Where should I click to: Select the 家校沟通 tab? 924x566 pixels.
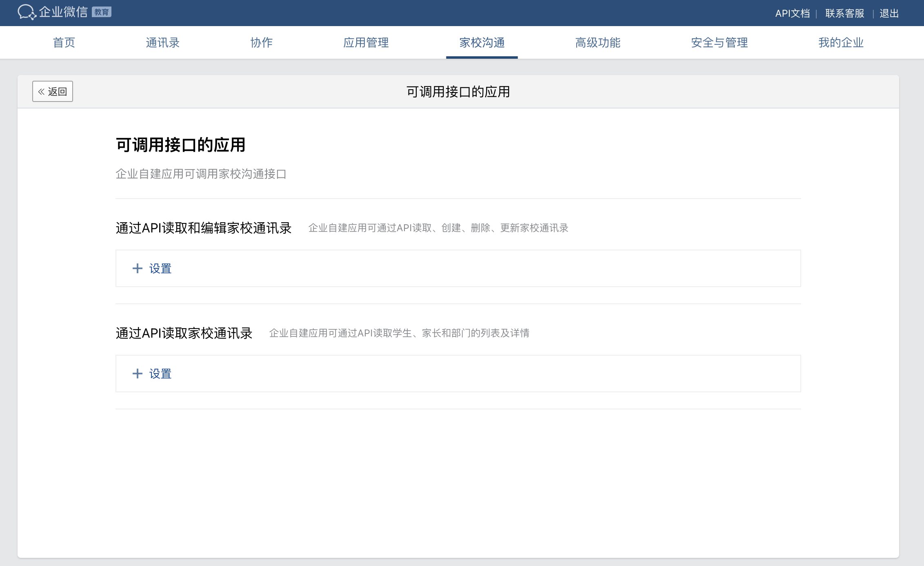482,42
